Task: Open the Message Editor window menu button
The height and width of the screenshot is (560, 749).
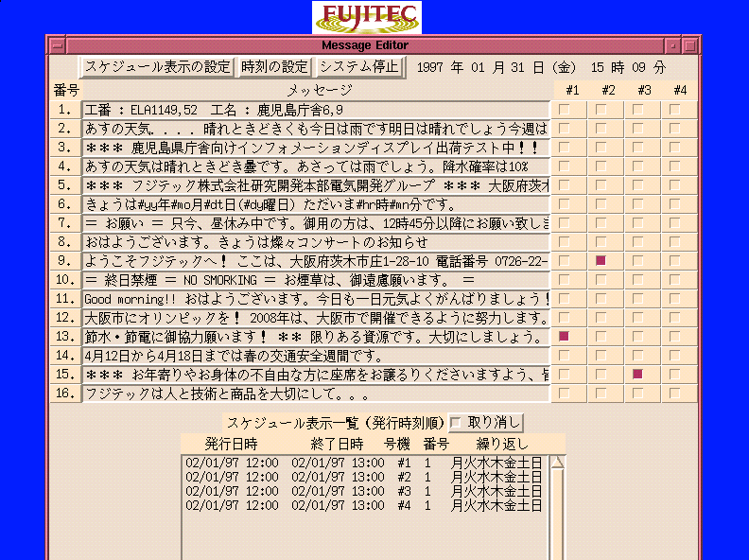Action: click(57, 45)
